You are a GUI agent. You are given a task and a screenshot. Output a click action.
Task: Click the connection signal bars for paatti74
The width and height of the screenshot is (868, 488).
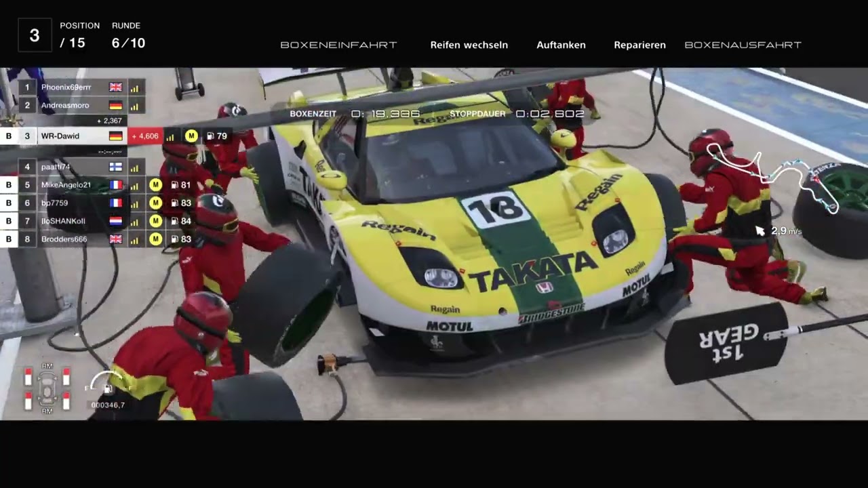point(134,167)
